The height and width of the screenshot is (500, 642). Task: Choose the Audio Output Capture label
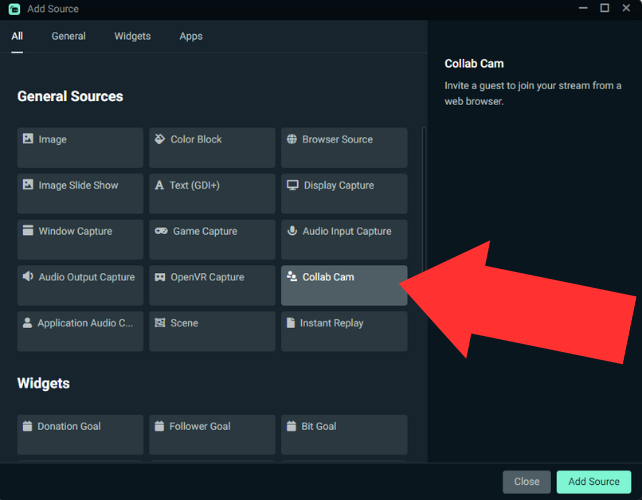click(x=86, y=277)
